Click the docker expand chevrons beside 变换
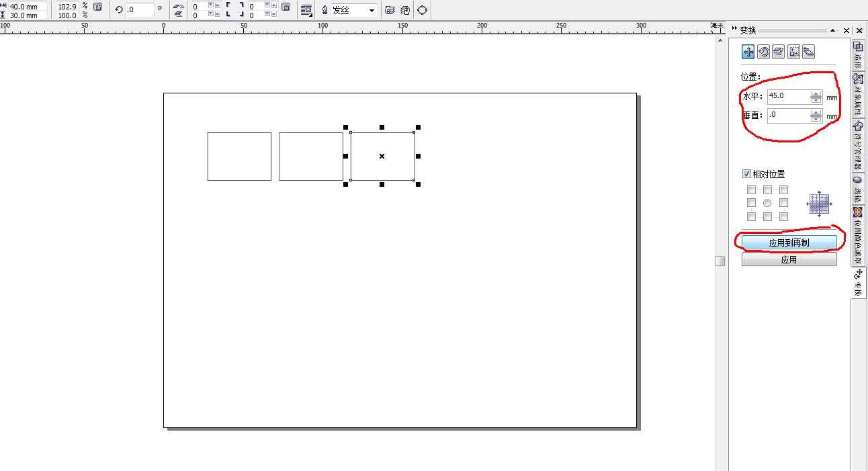This screenshot has width=868, height=471. (734, 30)
